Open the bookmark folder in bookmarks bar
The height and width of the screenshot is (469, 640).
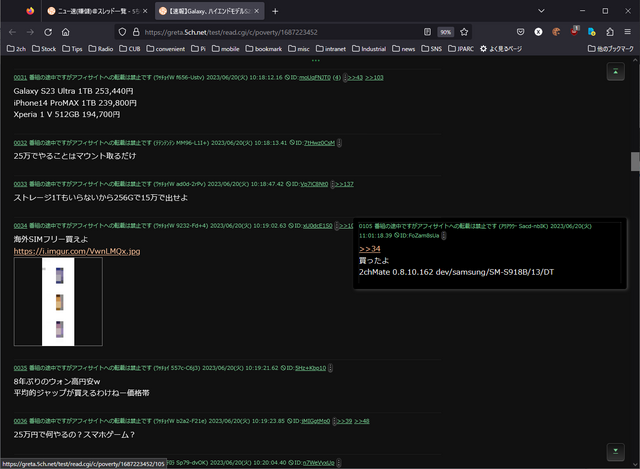pyautogui.click(x=264, y=49)
